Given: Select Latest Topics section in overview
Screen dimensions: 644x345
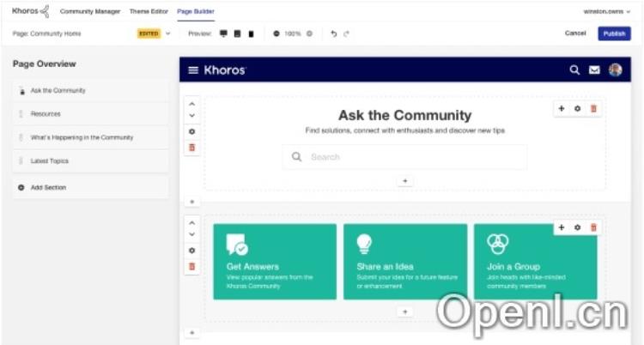Looking at the screenshot, I should click(91, 161).
